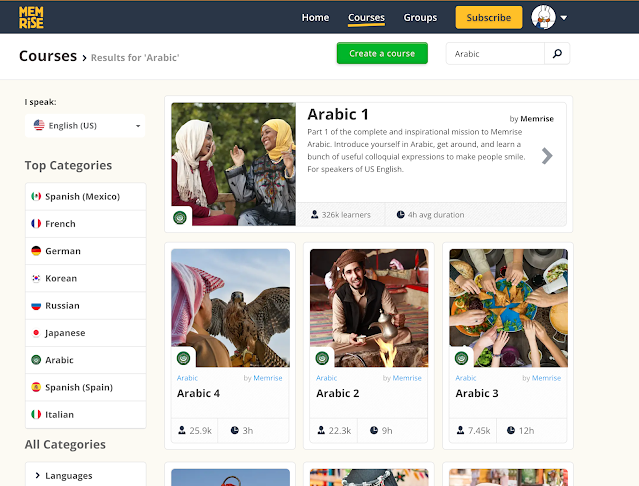Select the Korean category
639x486 pixels.
pyautogui.click(x=86, y=278)
